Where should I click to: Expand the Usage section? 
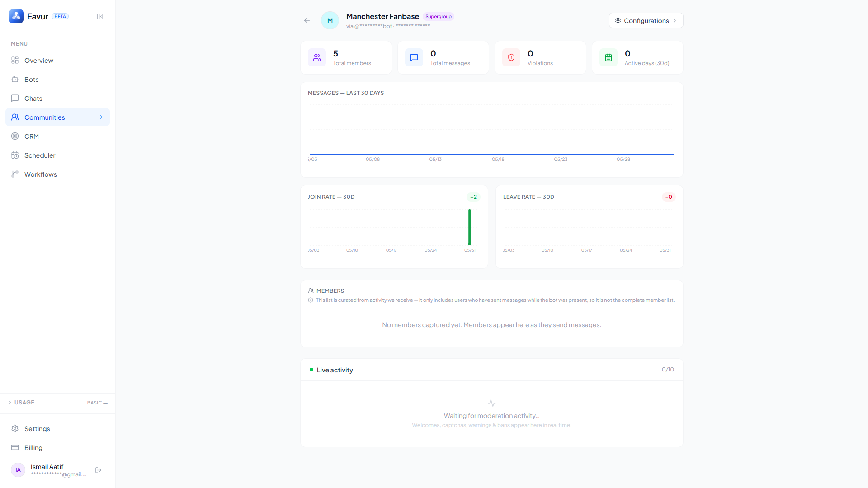click(x=21, y=403)
